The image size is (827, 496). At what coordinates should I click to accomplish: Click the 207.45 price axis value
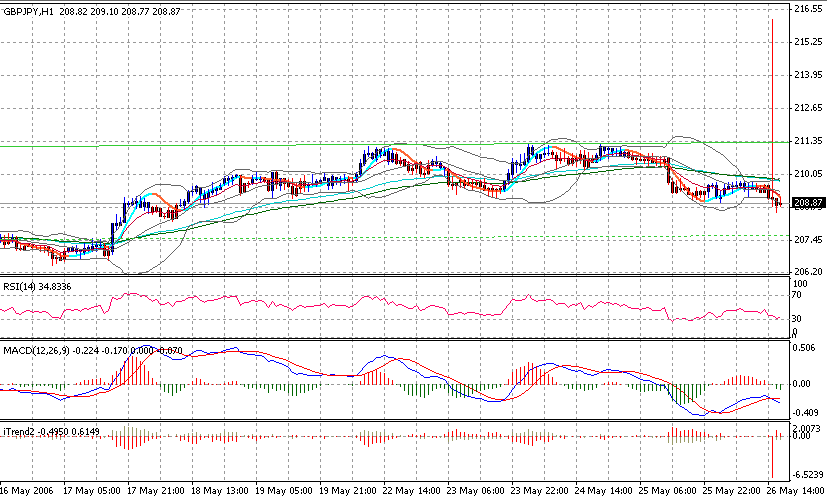(808, 240)
